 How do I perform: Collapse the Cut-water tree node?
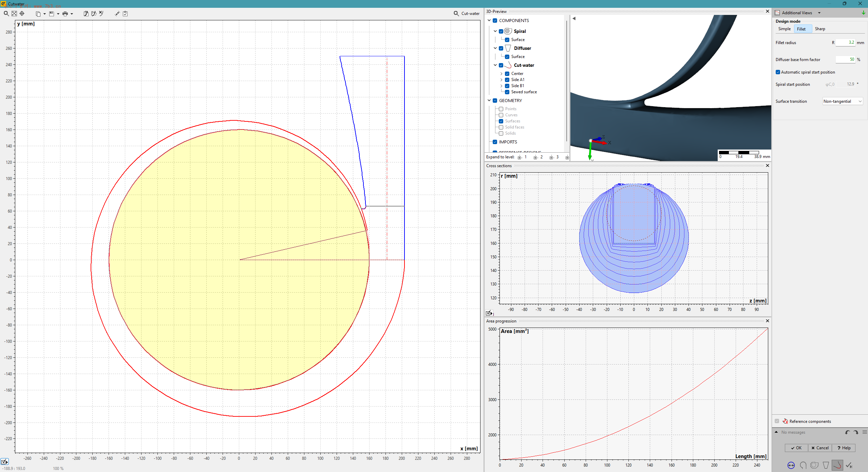pyautogui.click(x=495, y=65)
